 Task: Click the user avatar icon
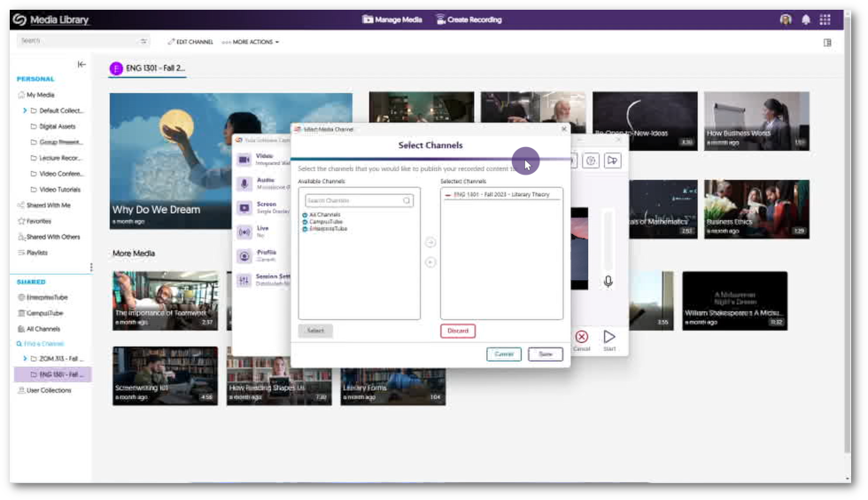tap(786, 20)
